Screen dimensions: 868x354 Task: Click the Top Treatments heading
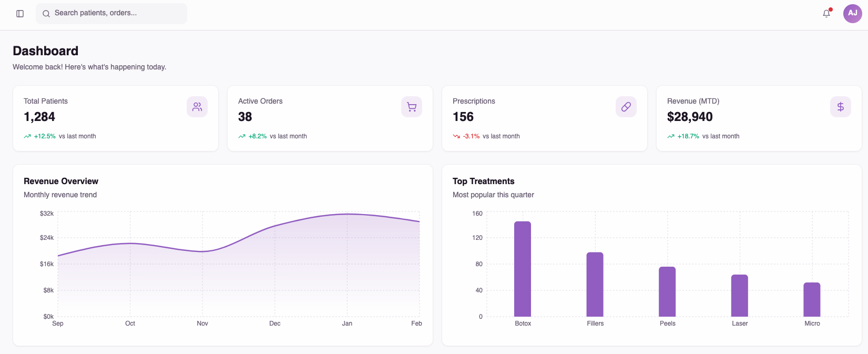[x=484, y=181]
